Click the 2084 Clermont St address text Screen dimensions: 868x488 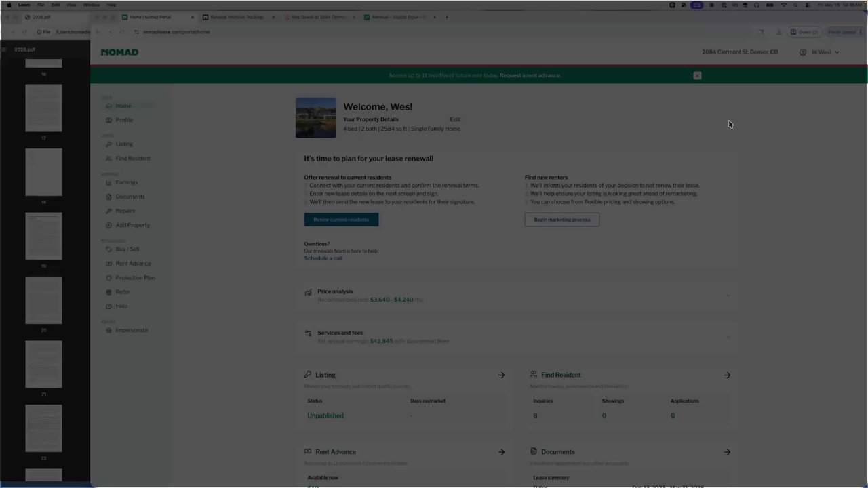[x=740, y=52]
